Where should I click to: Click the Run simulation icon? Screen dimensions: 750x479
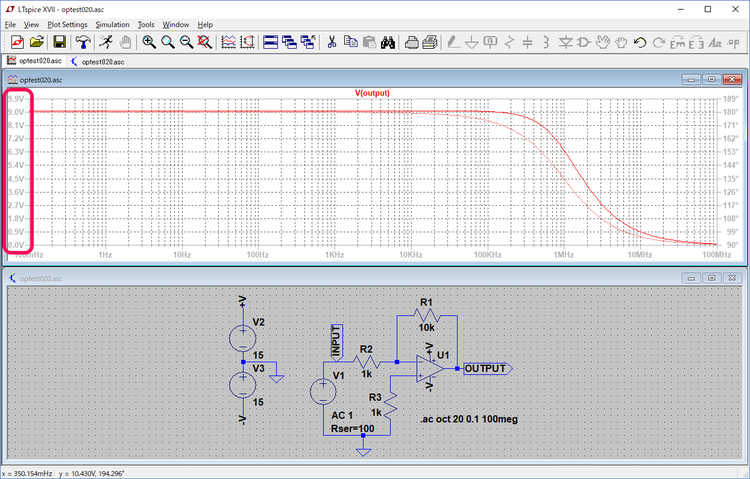point(104,42)
